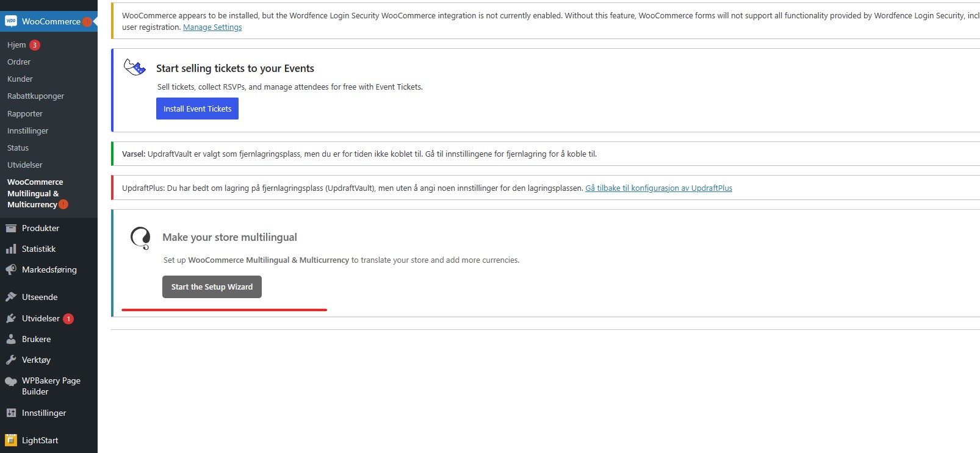980x453 pixels.
Task: Click the Produkter archive icon
Action: click(x=11, y=228)
